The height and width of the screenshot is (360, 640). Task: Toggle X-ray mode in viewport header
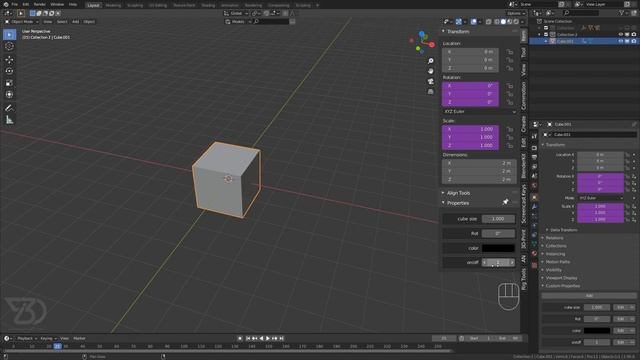[489, 22]
